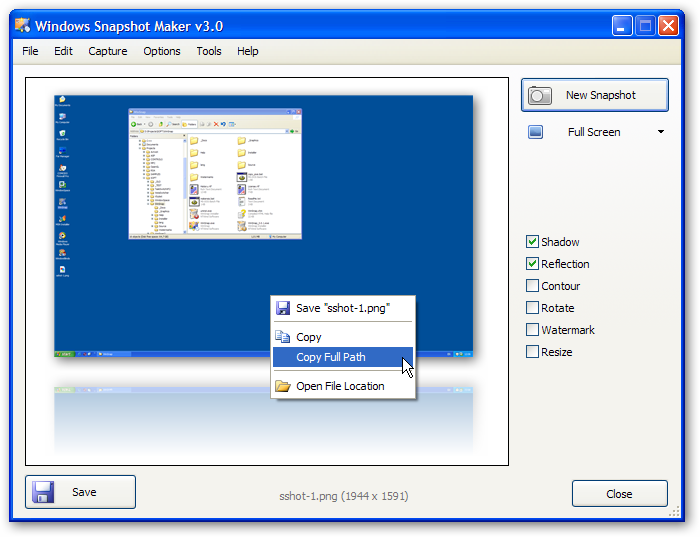Turn on the Watermark option

pyautogui.click(x=532, y=330)
